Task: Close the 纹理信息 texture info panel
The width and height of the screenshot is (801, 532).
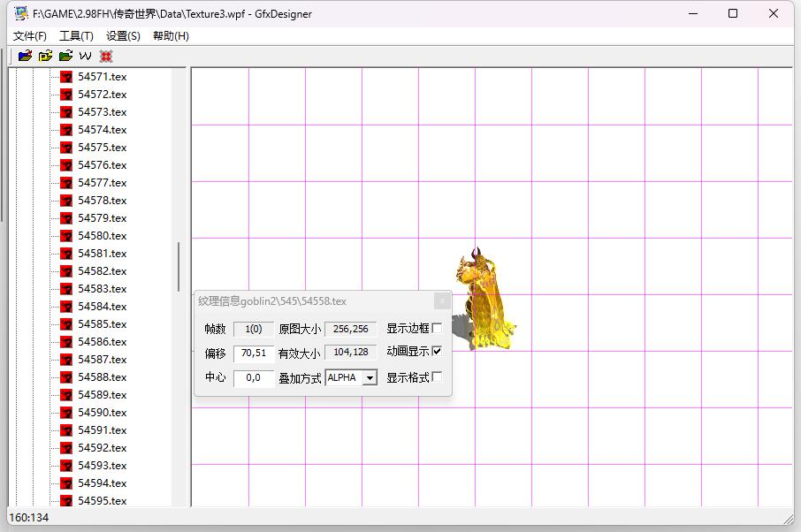Action: (x=442, y=301)
